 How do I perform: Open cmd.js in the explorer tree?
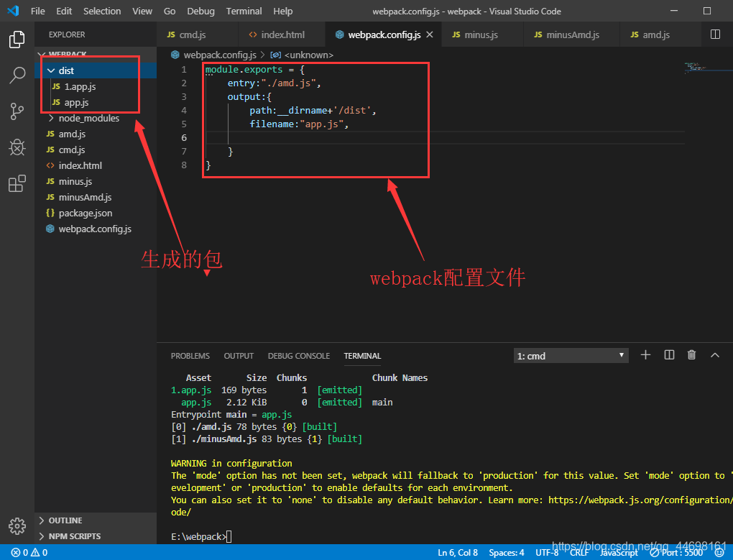click(72, 150)
